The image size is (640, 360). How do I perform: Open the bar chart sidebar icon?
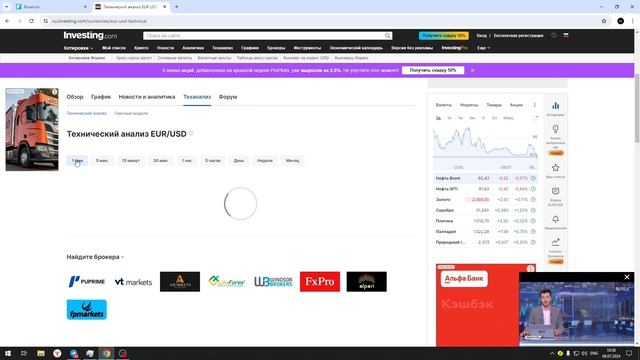click(556, 106)
